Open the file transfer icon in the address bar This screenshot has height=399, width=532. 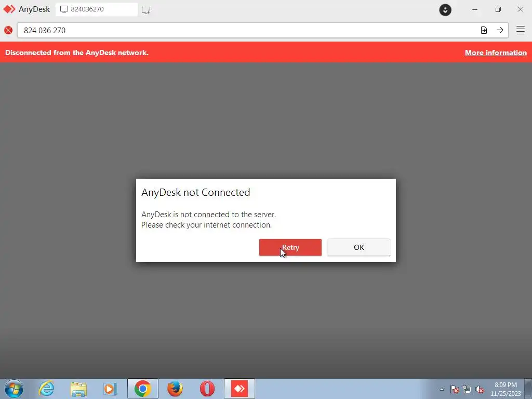pos(484,30)
